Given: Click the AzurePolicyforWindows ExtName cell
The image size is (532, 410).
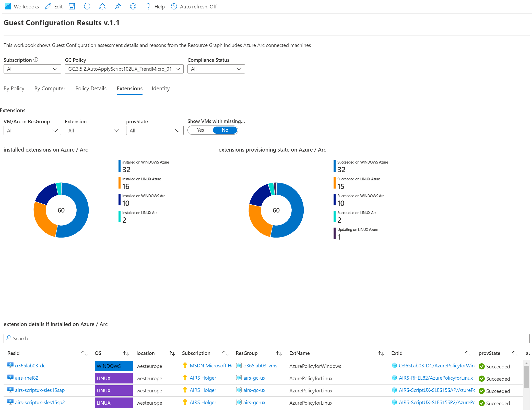Looking at the screenshot, I should (315, 366).
